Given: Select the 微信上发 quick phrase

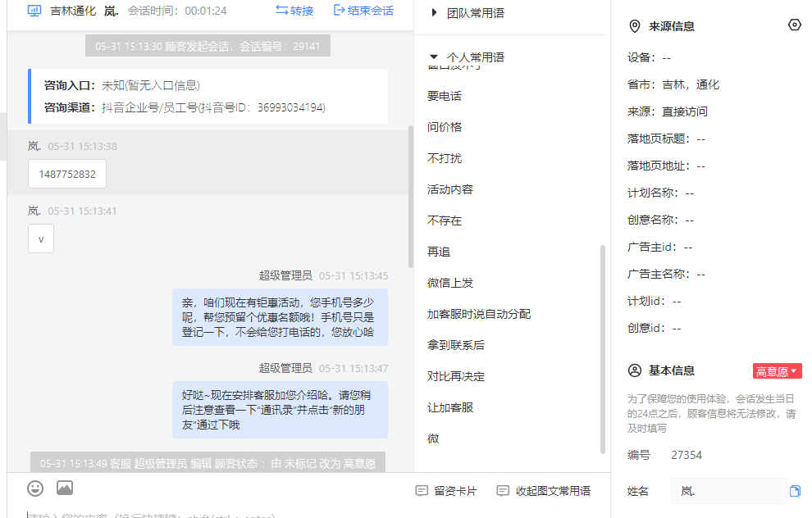Looking at the screenshot, I should (450, 283).
